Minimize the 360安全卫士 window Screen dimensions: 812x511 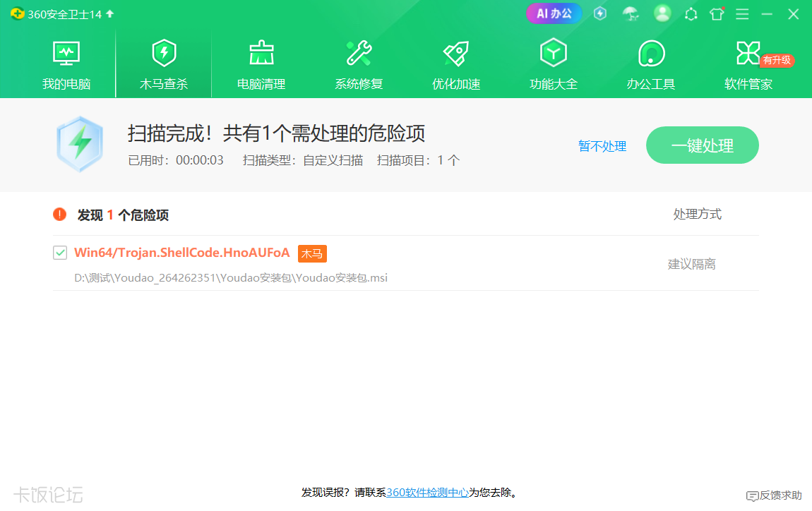tap(767, 14)
